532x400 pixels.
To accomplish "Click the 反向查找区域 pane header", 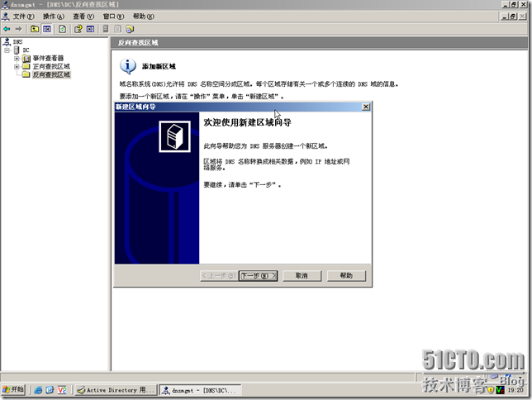I will click(320, 42).
